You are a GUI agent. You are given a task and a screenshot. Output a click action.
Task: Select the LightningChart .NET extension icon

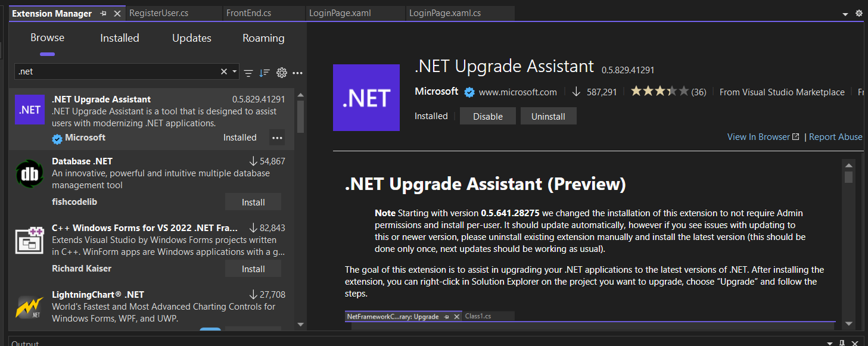click(30, 307)
